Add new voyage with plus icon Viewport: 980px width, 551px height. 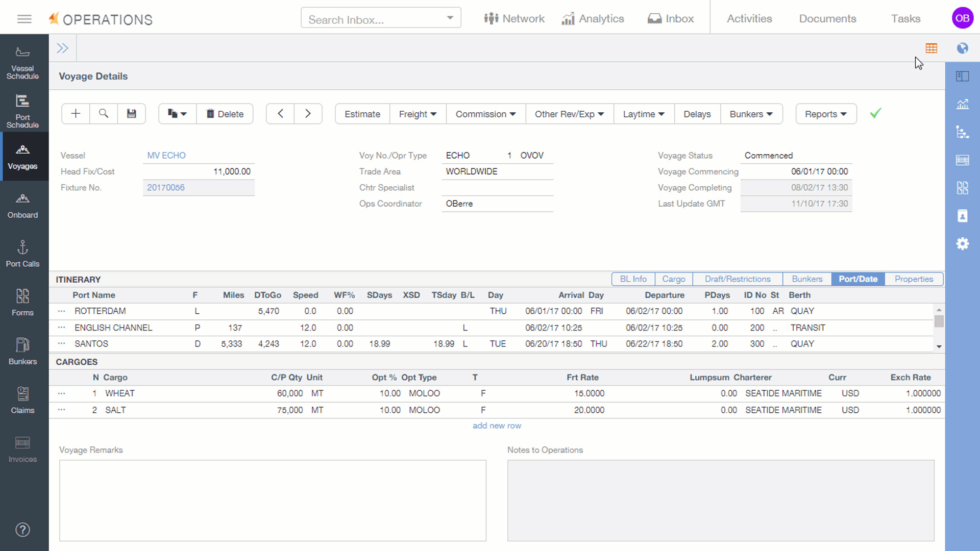point(76,114)
